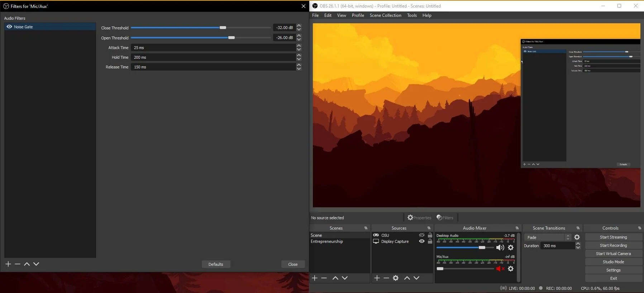Reset filter with Defaults button
Image resolution: width=644 pixels, height=293 pixels.
pyautogui.click(x=216, y=264)
